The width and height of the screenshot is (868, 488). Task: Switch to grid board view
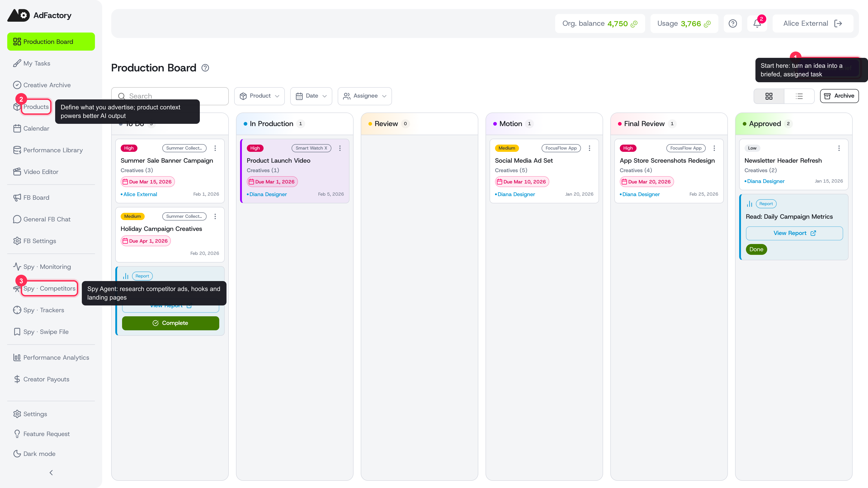coord(769,96)
